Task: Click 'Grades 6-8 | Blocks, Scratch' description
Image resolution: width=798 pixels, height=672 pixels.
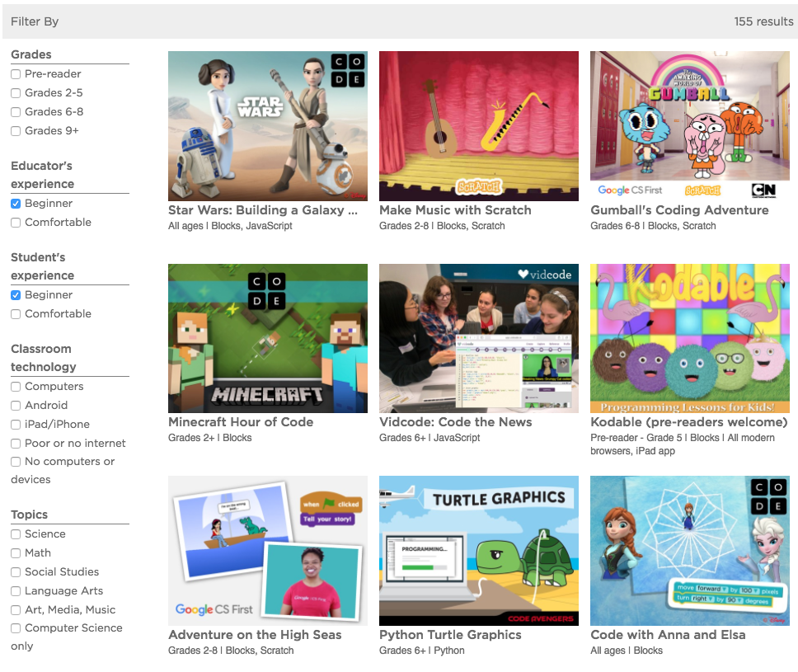Action: 653,226
